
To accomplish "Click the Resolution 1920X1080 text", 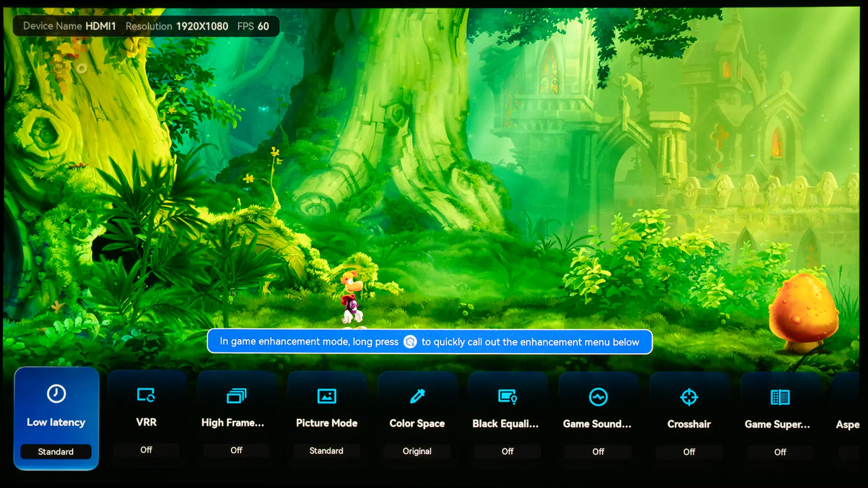I will tap(177, 26).
